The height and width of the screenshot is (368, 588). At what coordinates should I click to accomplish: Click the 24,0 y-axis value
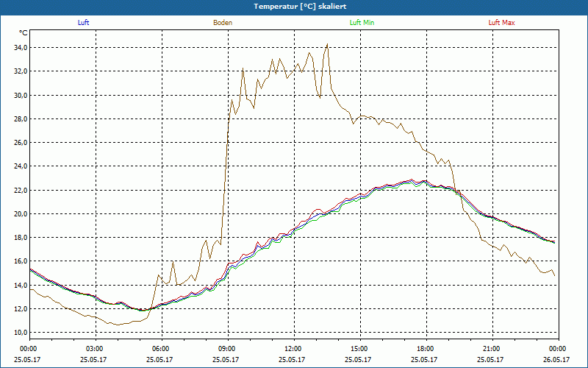21,166
